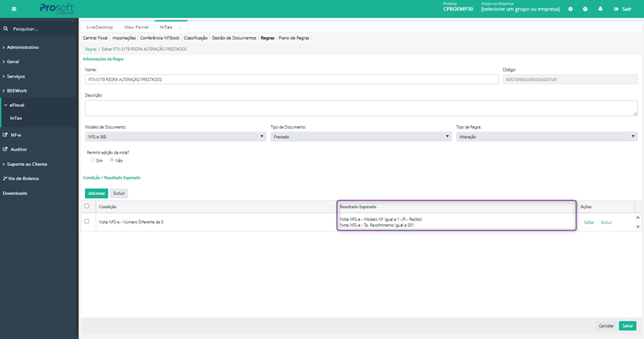The height and width of the screenshot is (339, 644).
Task: Close the InTax tab
Action: click(x=180, y=28)
